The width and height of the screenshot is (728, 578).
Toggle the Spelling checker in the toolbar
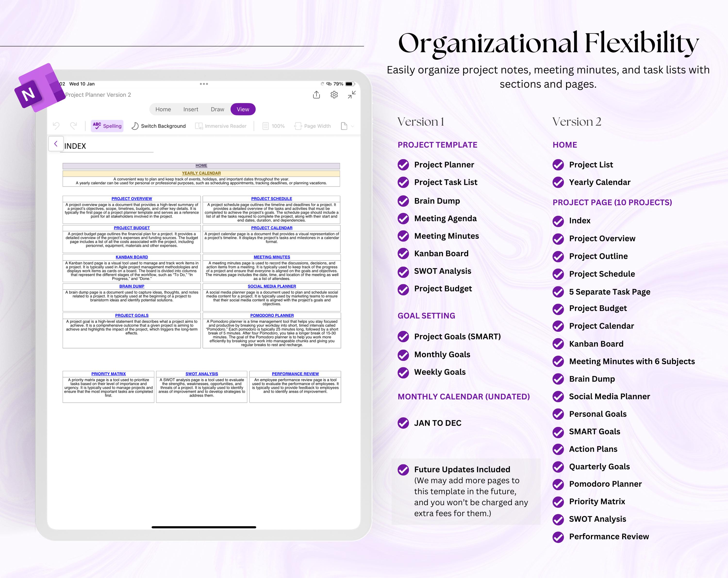pyautogui.click(x=107, y=126)
